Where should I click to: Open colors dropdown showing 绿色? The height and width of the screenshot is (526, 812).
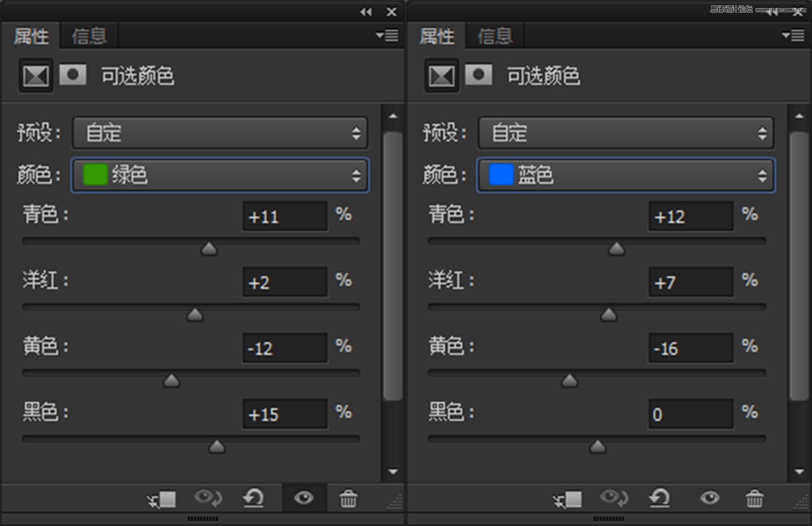coord(220,175)
